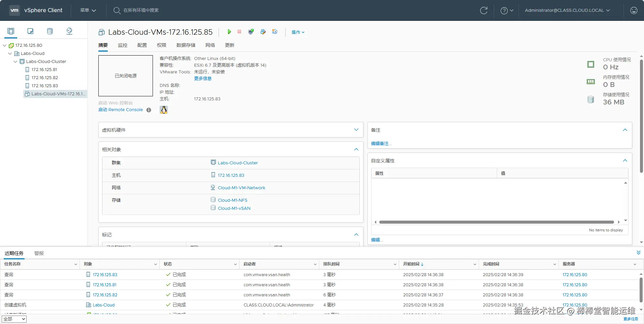The image size is (644, 324).
Task: Open the Administrator@CLASS.CLOUD.LOCAL user menu
Action: (567, 10)
